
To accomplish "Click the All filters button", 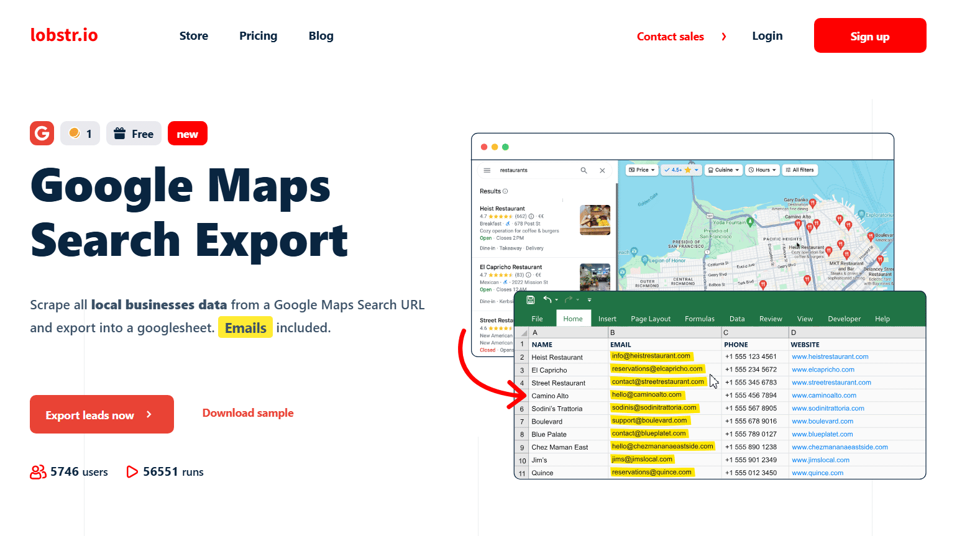I will 799,170.
